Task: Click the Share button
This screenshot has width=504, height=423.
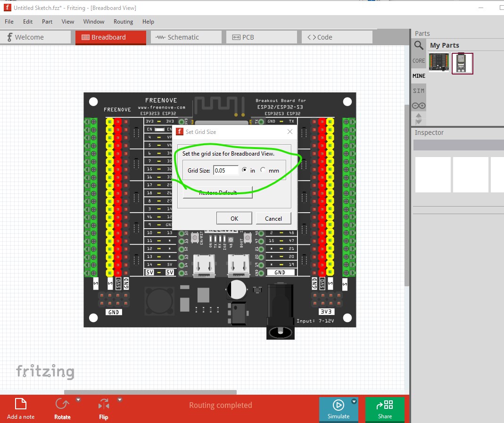Action: pyautogui.click(x=385, y=409)
